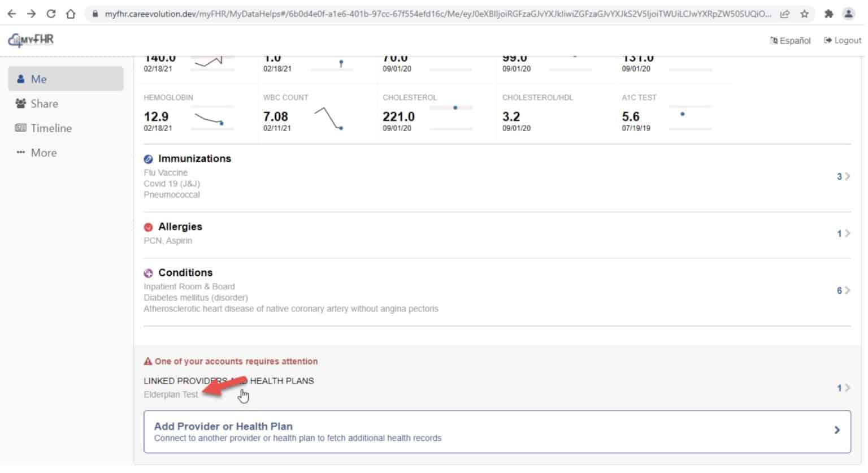This screenshot has width=868, height=473.
Task: Select the Me sidebar tab
Action: [x=66, y=79]
